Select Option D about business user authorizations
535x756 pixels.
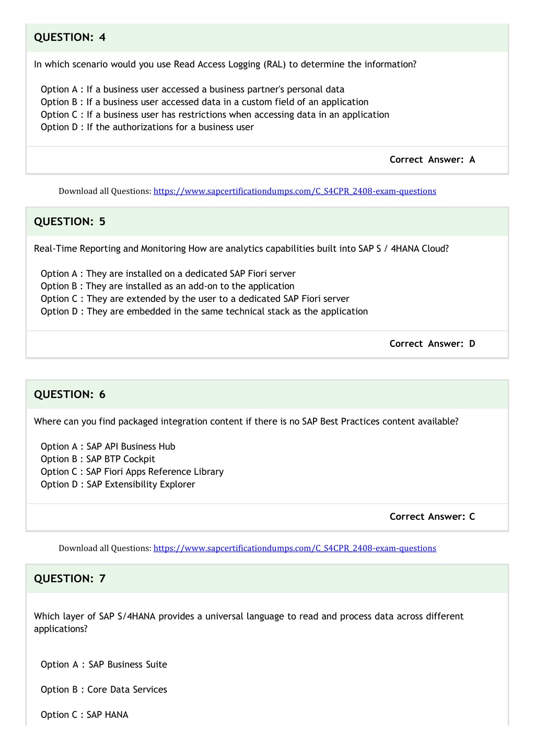(x=147, y=127)
